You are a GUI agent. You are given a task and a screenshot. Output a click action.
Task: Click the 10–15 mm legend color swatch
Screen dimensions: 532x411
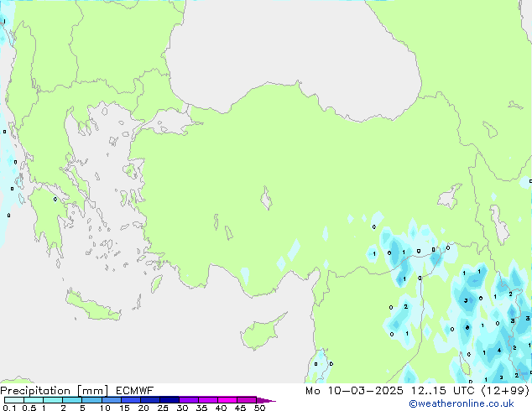click(111, 400)
